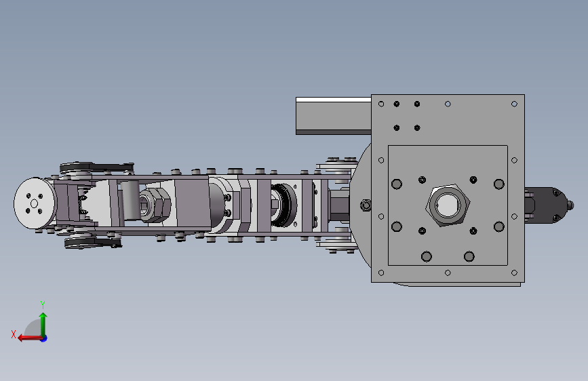Select the black belt pulley atop the arm
The width and height of the screenshot is (588, 381).
[x=96, y=167]
